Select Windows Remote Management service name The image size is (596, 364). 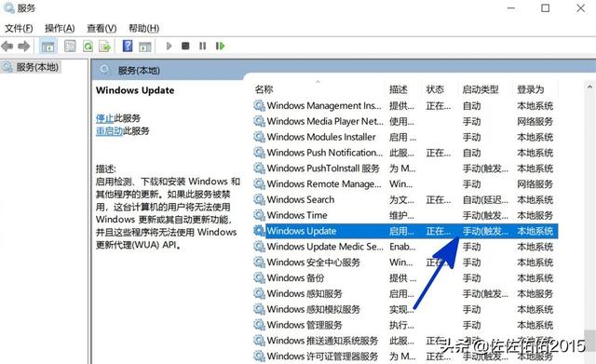[x=324, y=184]
